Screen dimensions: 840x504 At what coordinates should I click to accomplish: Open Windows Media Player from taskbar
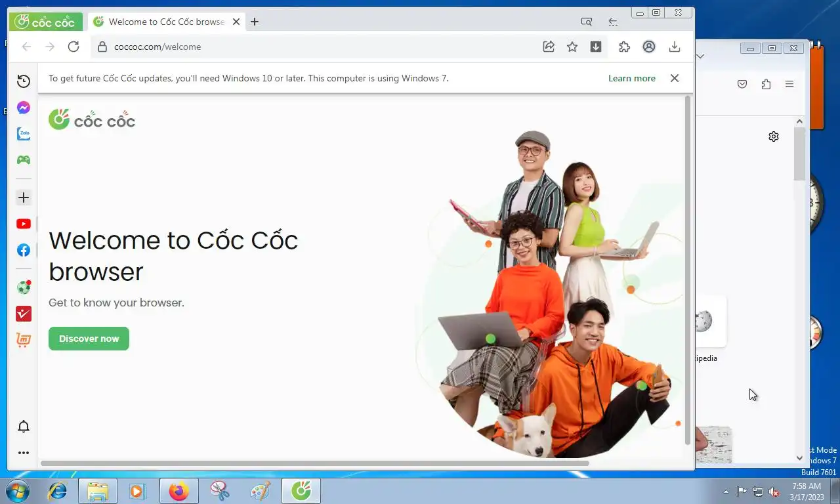[137, 491]
